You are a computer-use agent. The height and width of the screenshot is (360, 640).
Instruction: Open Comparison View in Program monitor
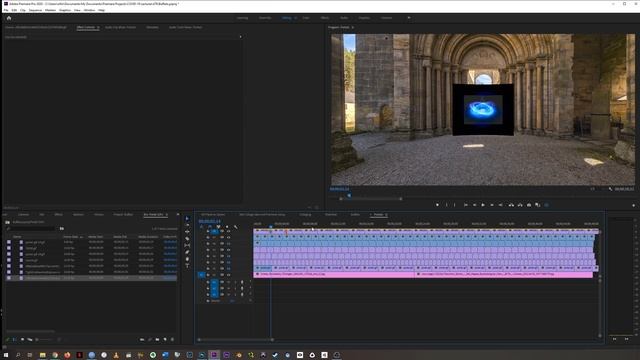[538, 205]
